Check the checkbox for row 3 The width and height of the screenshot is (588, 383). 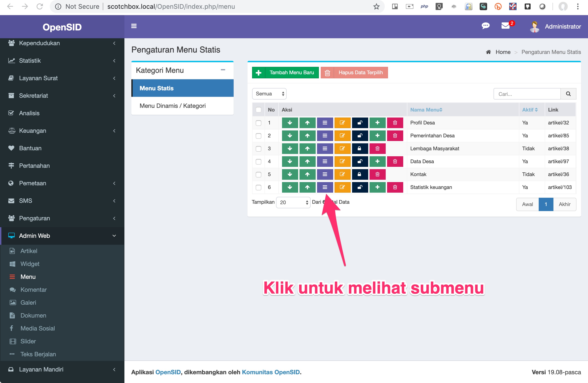(259, 148)
